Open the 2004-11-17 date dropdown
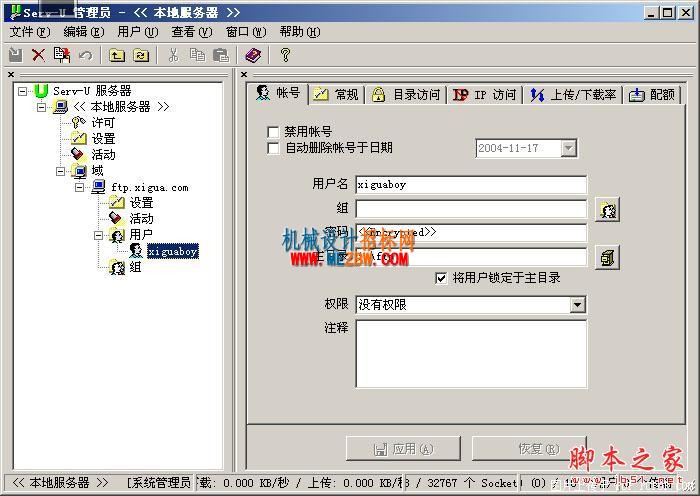This screenshot has width=700, height=496. click(x=569, y=148)
